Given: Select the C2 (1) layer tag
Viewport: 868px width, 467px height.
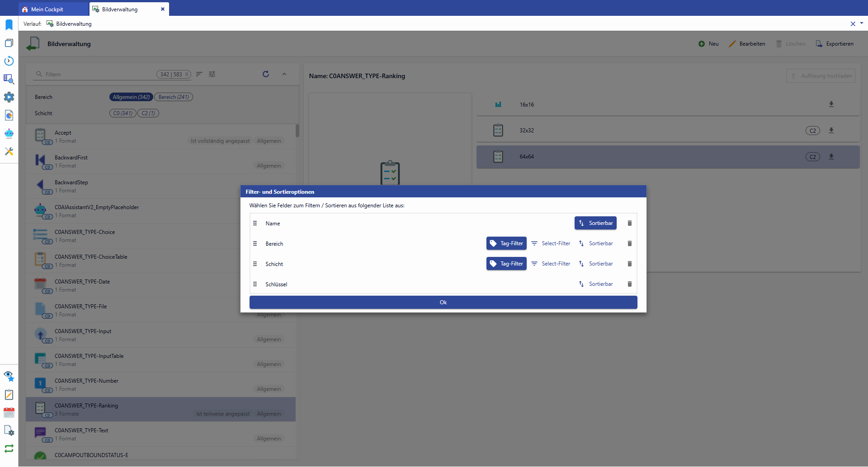Looking at the screenshot, I should (148, 113).
